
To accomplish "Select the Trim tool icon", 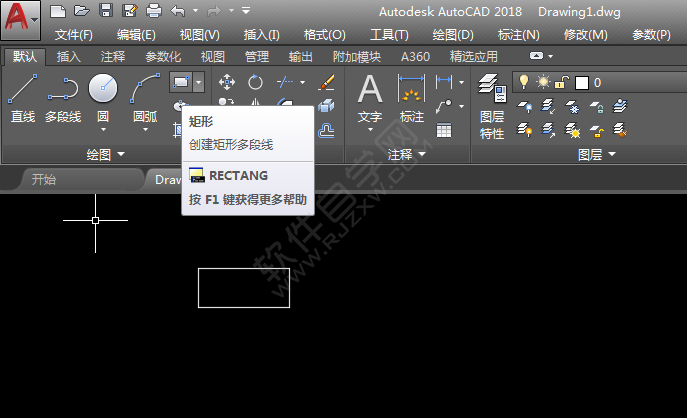I will 285,82.
